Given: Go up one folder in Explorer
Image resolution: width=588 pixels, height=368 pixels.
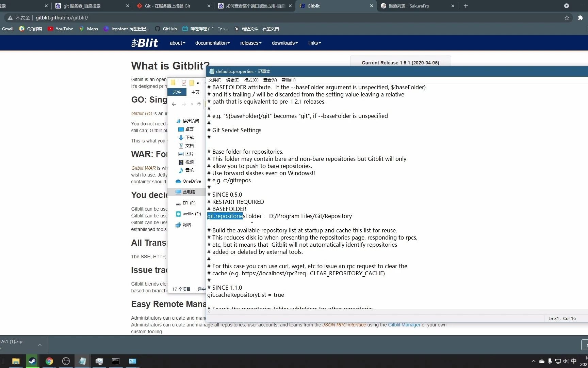Looking at the screenshot, I should 199,104.
